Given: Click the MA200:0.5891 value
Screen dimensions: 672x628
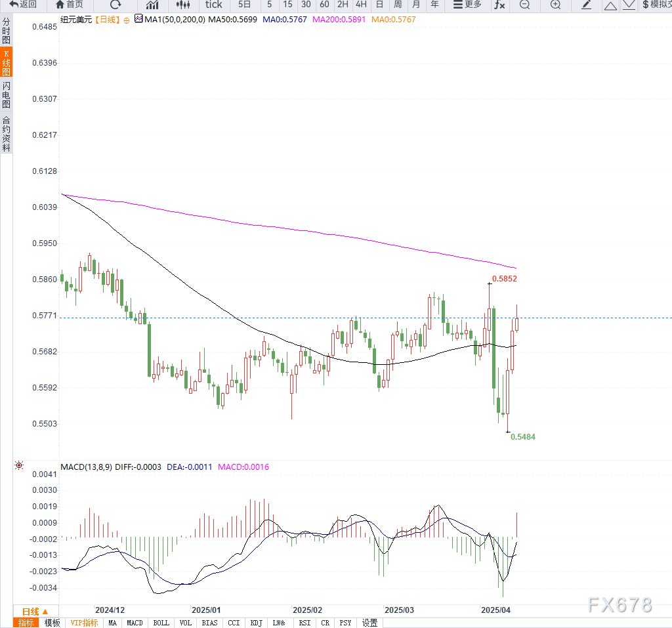Looking at the screenshot, I should [x=339, y=20].
